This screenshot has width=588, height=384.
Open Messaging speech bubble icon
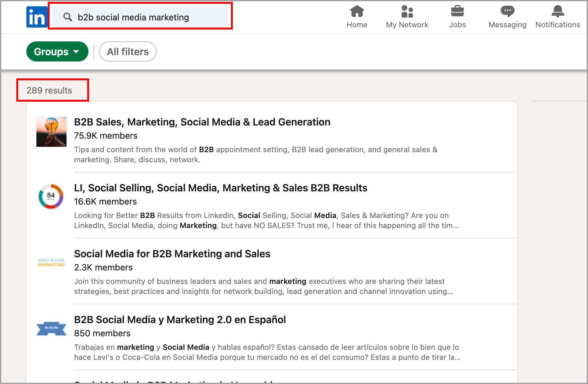tap(507, 12)
